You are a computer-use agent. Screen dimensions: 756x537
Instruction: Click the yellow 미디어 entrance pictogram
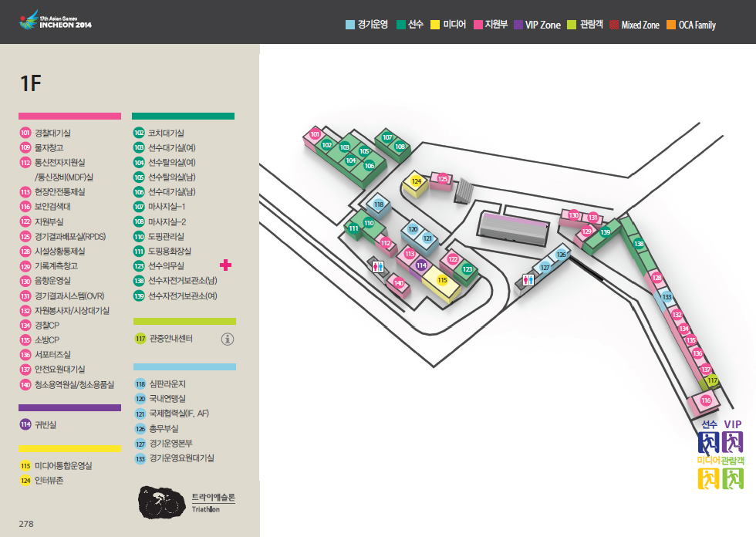708,478
